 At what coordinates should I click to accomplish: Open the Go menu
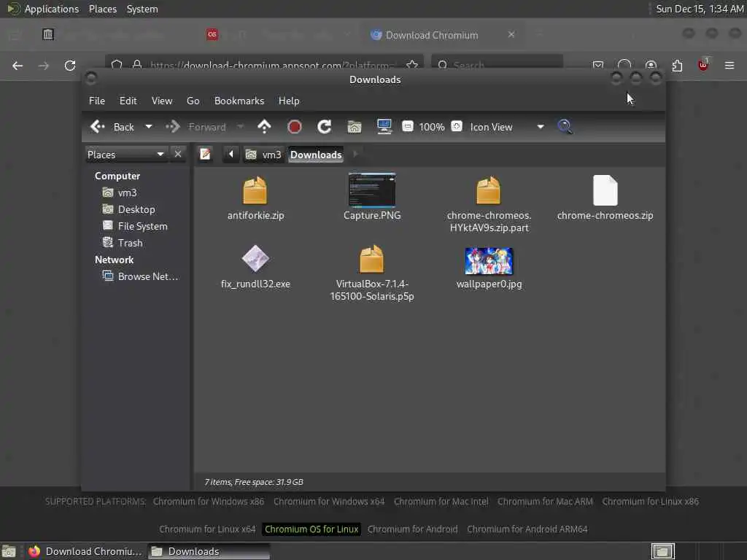193,101
